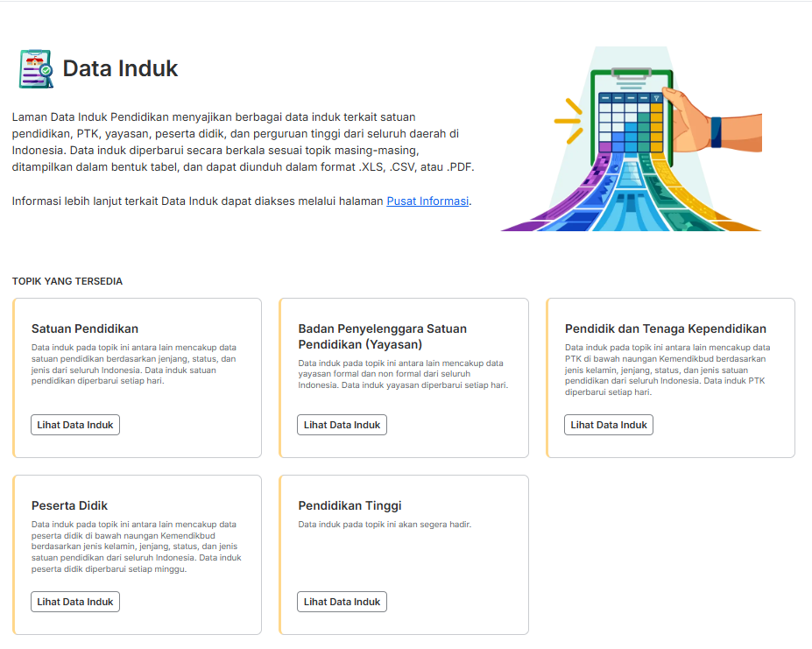Open Lihat Data Induk under Peserta Didik

coord(75,602)
